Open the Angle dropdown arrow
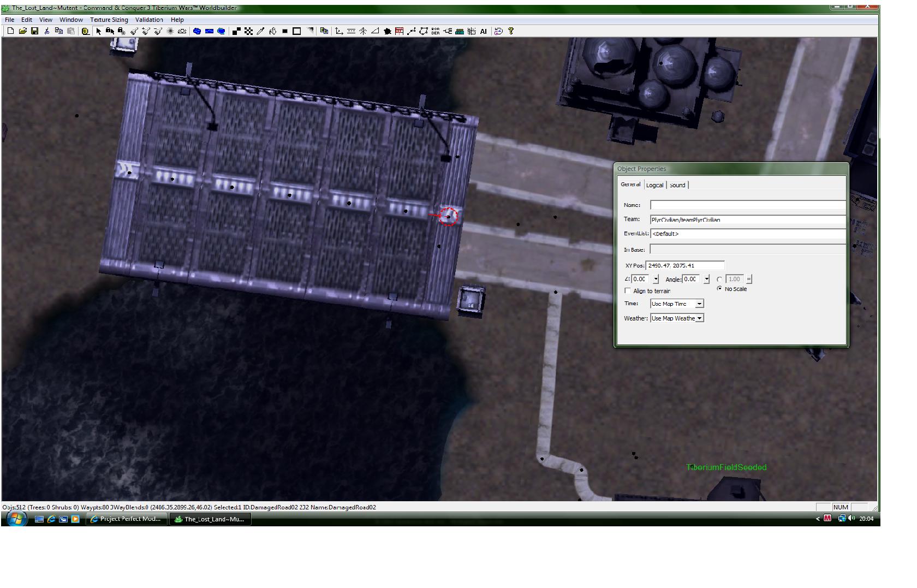The width and height of the screenshot is (917, 588). tap(706, 279)
